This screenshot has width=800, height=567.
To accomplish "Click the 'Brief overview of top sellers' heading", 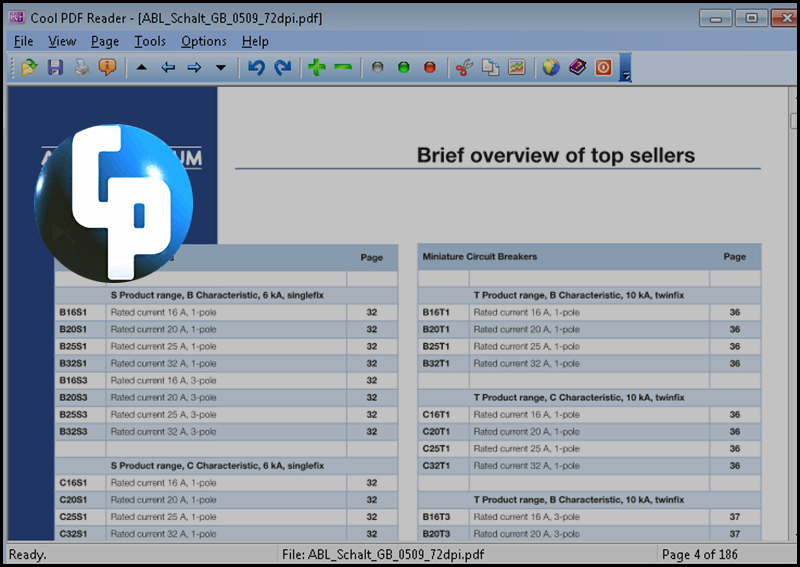I will tap(556, 155).
